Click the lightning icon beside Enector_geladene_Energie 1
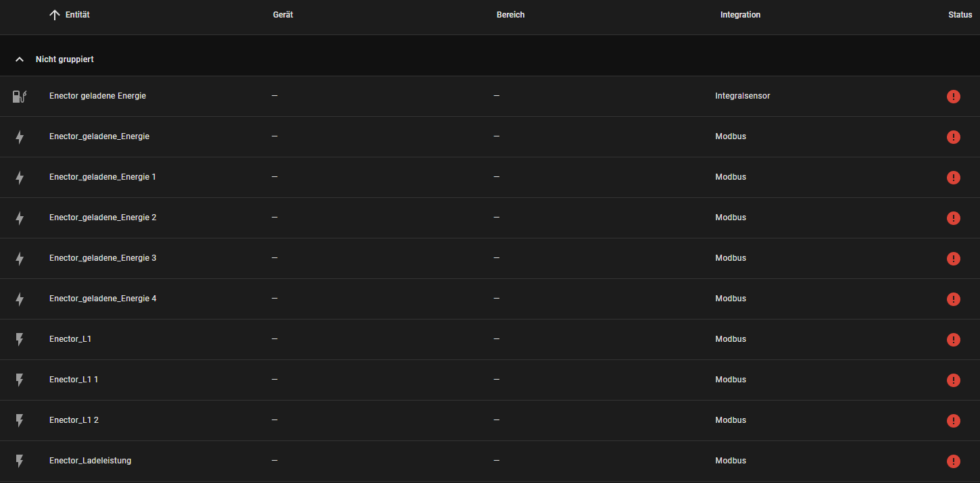Image resolution: width=980 pixels, height=483 pixels. (20, 178)
